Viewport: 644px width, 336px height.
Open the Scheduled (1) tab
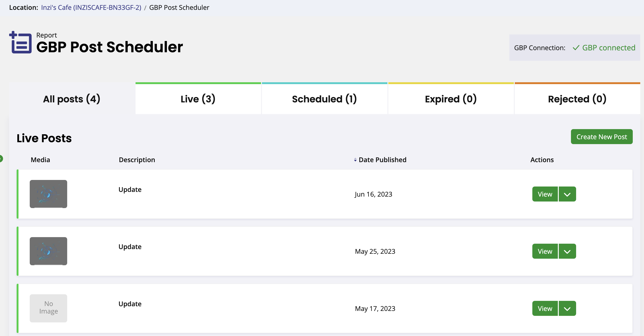click(324, 99)
